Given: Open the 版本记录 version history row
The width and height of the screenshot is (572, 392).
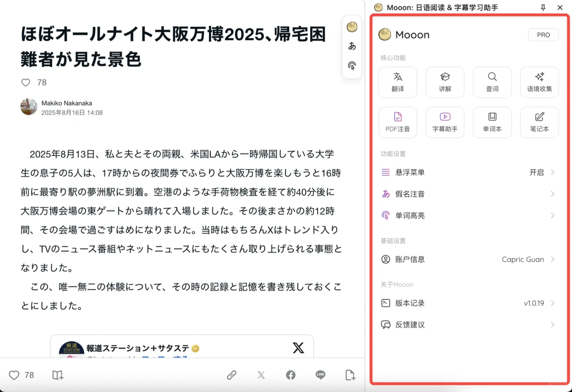Looking at the screenshot, I should point(468,303).
